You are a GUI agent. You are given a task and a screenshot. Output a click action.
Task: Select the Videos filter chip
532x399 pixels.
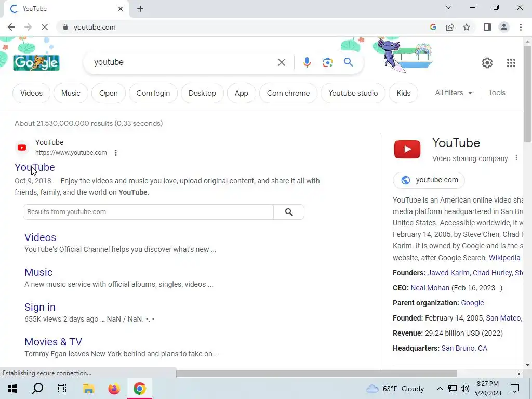pyautogui.click(x=31, y=93)
